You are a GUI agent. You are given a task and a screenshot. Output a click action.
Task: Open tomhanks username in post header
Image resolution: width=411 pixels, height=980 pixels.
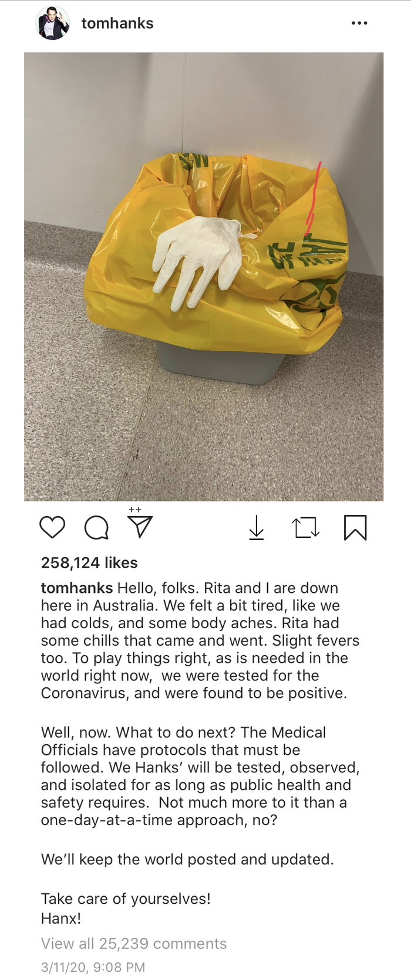pos(117,23)
